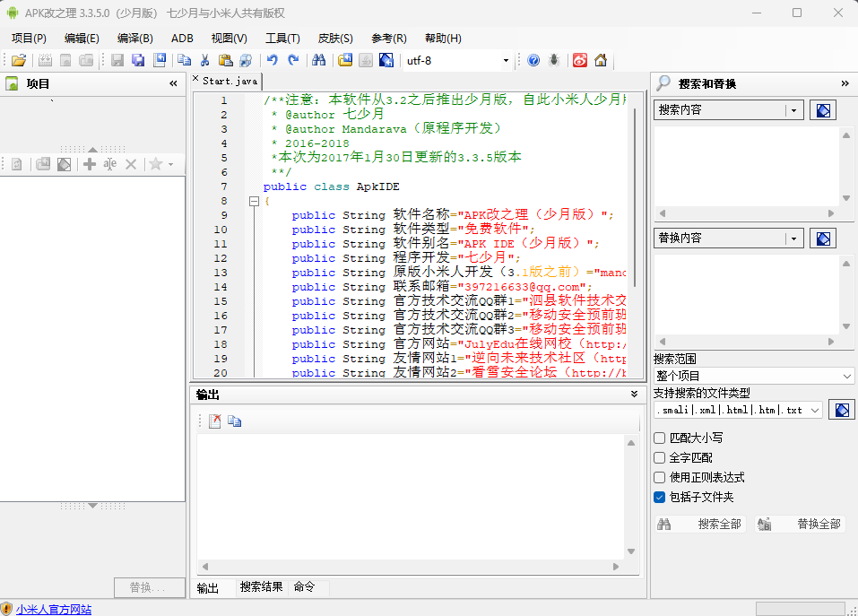The height and width of the screenshot is (616, 858).
Task: Click the open folder toolbar icon
Action: pos(18,60)
